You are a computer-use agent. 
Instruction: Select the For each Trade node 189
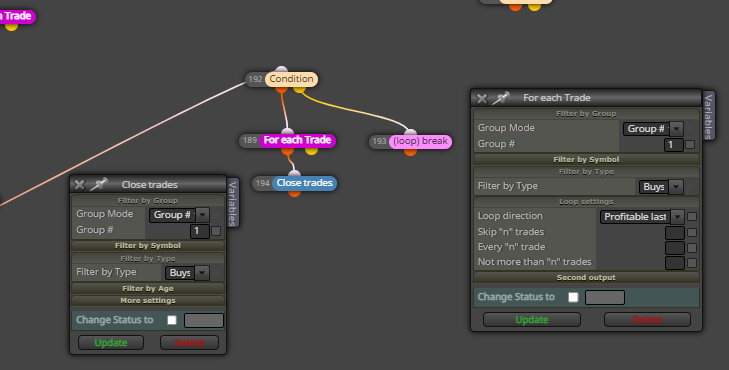tap(298, 140)
